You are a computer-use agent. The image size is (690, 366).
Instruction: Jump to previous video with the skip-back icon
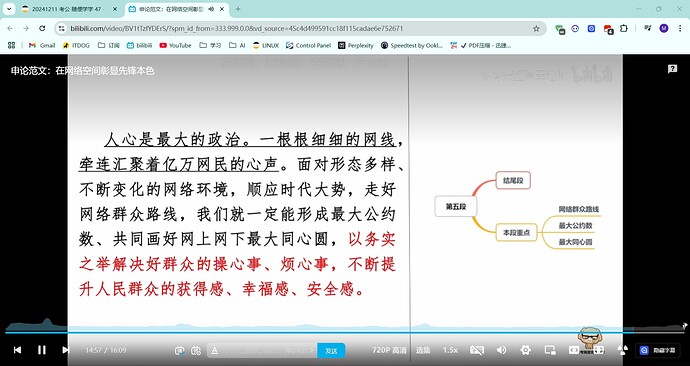[17, 350]
